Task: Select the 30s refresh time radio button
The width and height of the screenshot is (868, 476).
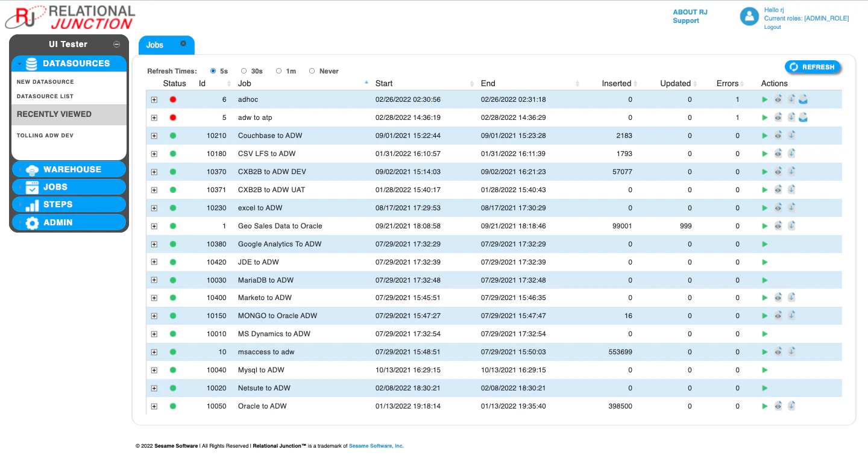Action: [x=244, y=70]
